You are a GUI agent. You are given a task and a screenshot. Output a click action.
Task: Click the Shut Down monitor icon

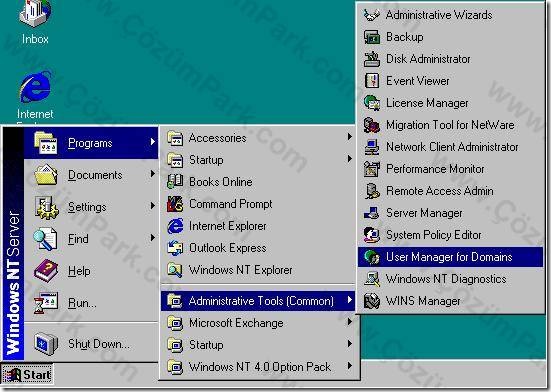coord(46,344)
